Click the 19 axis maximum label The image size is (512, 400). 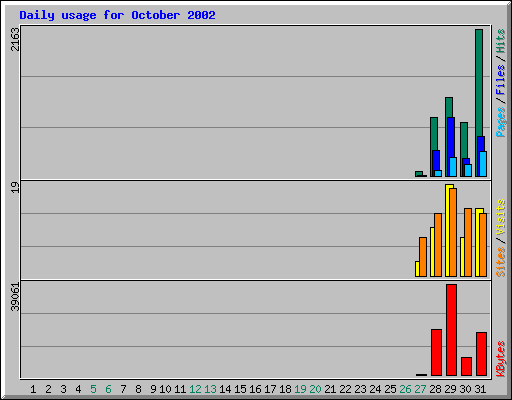tap(15, 187)
